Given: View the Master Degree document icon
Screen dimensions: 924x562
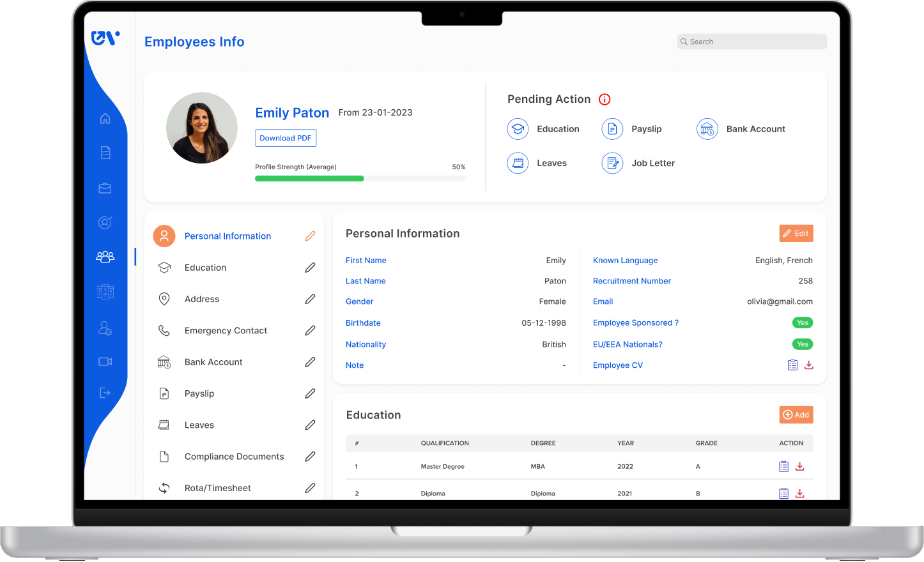Looking at the screenshot, I should click(783, 467).
